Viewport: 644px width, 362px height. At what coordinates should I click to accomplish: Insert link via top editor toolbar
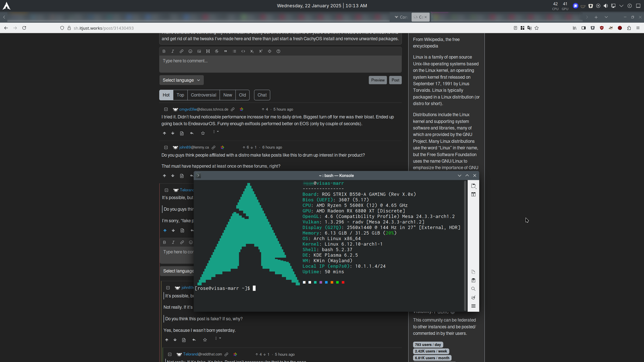pyautogui.click(x=182, y=51)
